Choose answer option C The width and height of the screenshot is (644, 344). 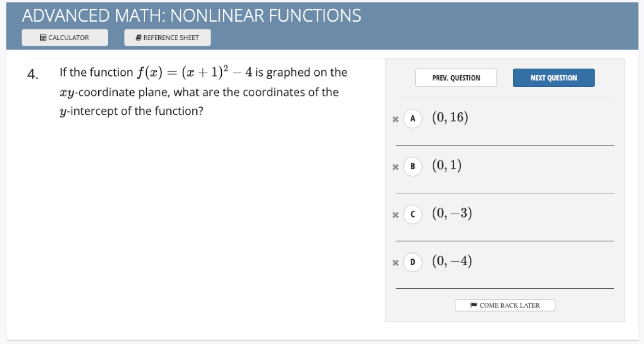coord(413,215)
